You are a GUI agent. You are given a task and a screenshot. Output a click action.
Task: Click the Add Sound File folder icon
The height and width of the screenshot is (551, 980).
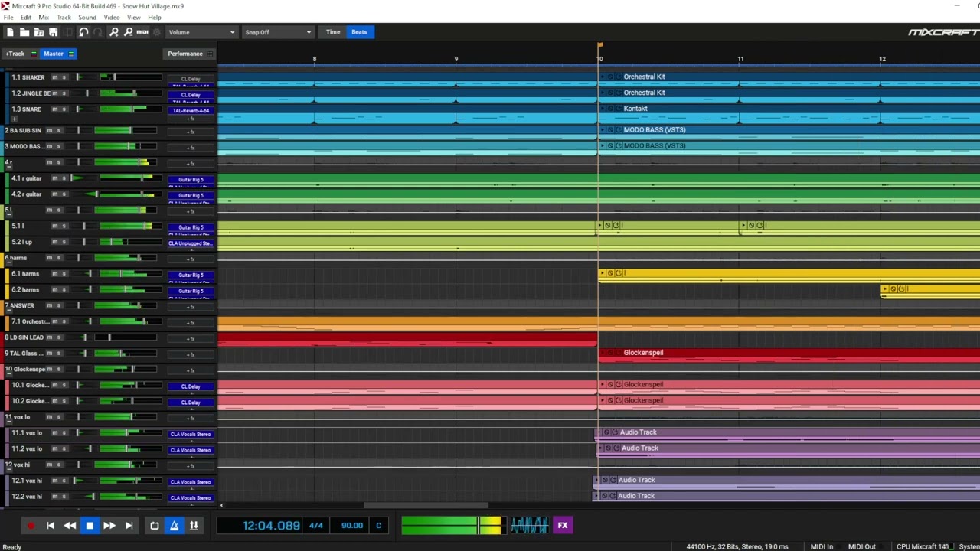pyautogui.click(x=38, y=32)
